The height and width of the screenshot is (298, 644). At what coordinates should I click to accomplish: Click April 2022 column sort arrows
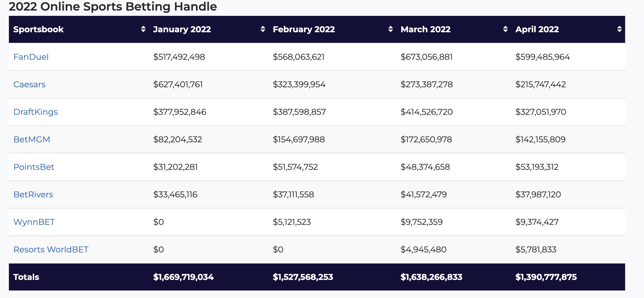[x=619, y=29]
